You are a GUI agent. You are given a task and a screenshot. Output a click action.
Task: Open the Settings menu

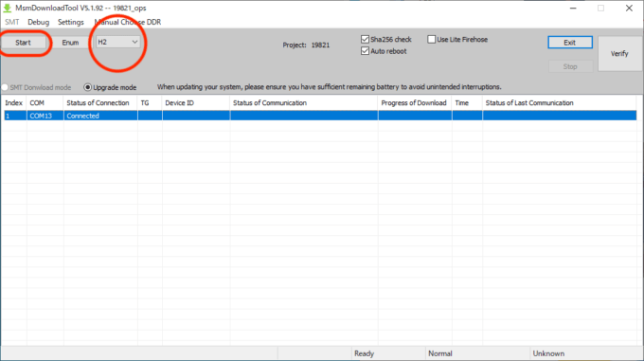(x=71, y=22)
